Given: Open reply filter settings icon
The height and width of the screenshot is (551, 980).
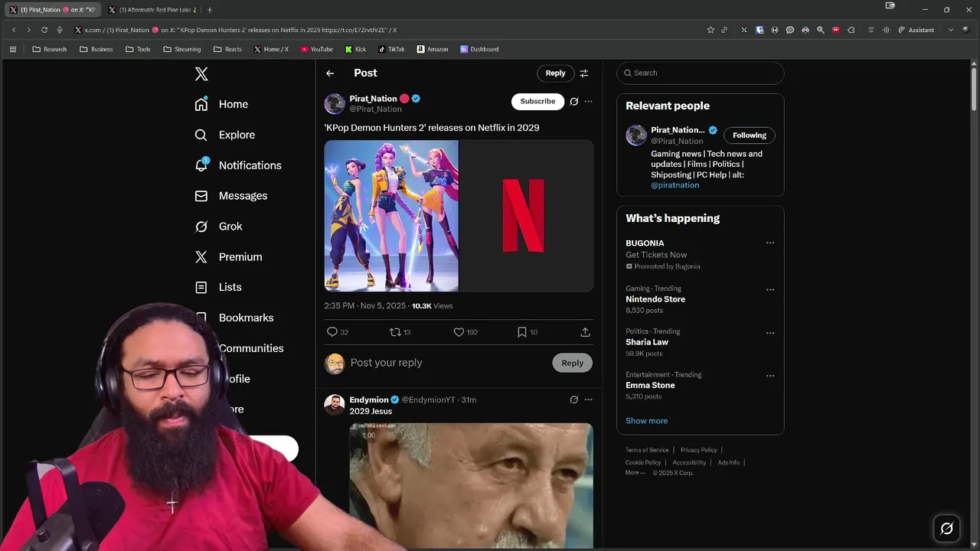Looking at the screenshot, I should coord(584,73).
